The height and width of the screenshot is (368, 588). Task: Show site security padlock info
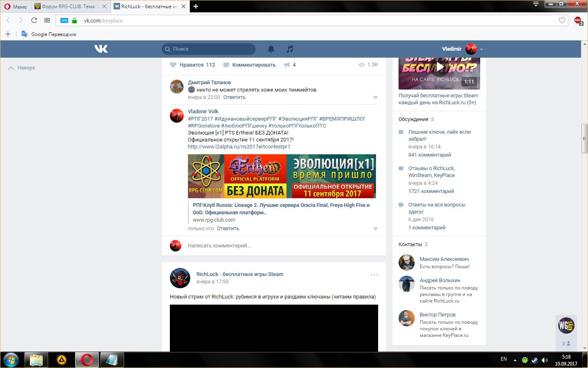(x=74, y=20)
